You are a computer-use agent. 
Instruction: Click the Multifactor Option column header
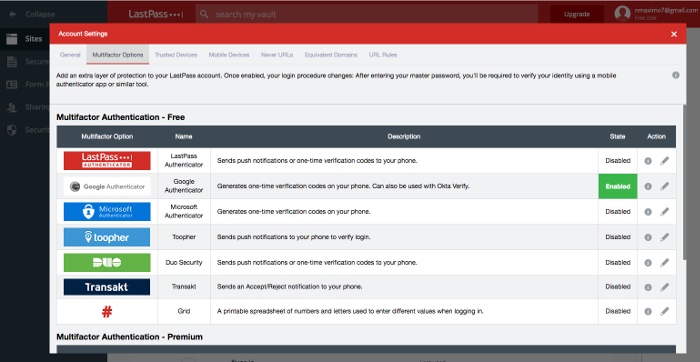pyautogui.click(x=107, y=137)
